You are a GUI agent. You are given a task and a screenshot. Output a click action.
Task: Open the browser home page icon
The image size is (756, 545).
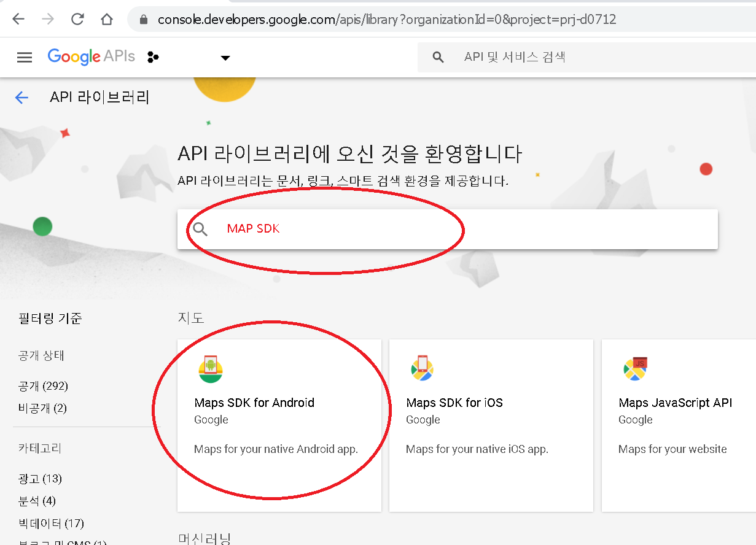click(x=107, y=19)
